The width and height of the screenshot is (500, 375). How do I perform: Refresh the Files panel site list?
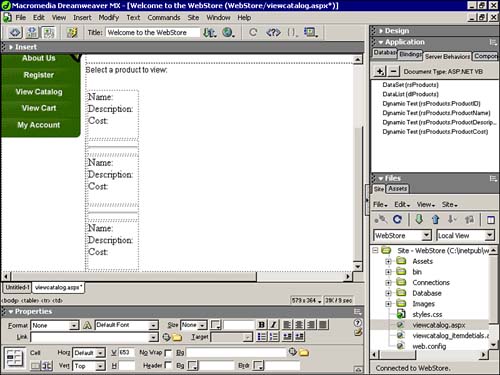[x=397, y=219]
